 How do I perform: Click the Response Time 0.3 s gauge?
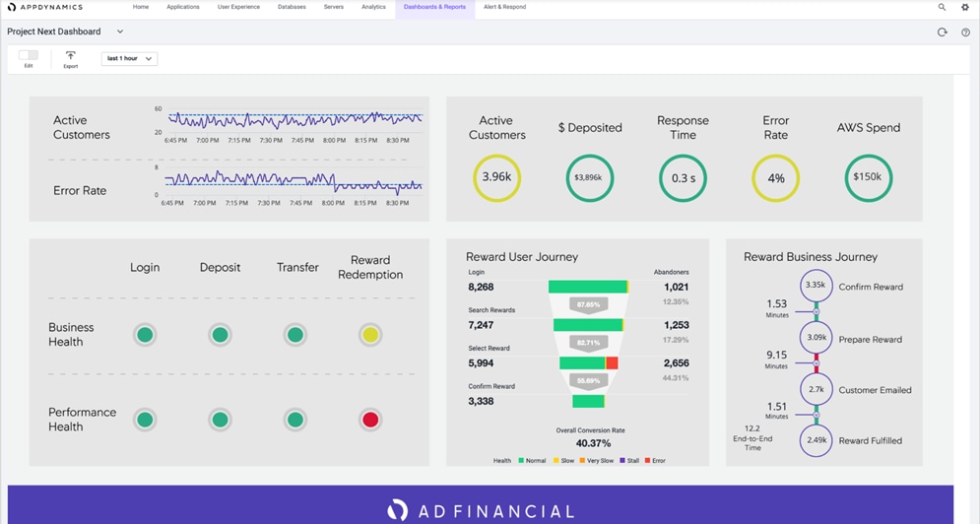(x=684, y=178)
